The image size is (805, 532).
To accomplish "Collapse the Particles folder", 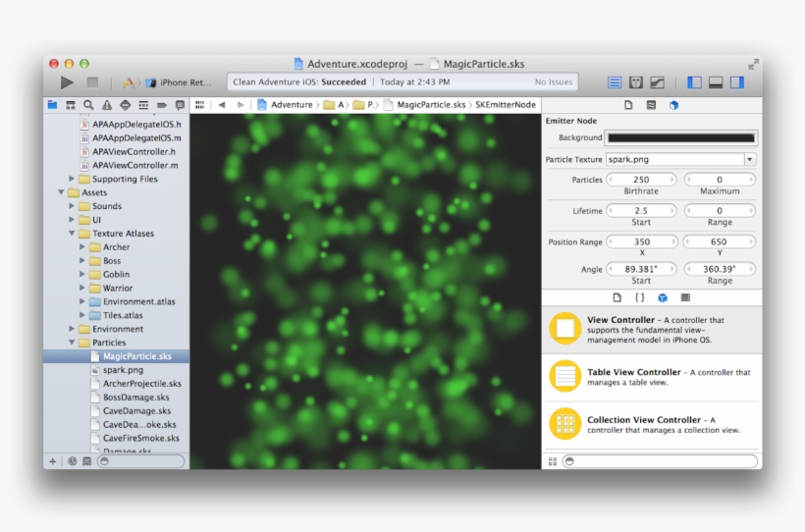I will [x=72, y=342].
